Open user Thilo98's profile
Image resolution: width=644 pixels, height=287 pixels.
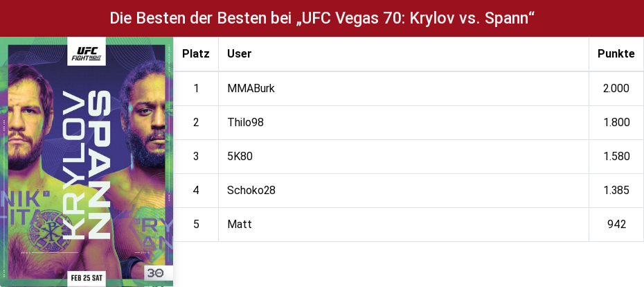pyautogui.click(x=245, y=122)
